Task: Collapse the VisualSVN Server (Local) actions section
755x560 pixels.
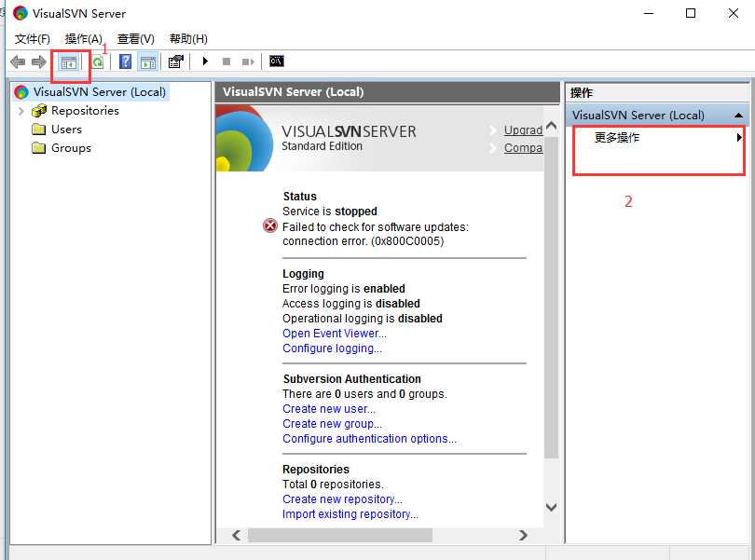Action: [x=737, y=116]
